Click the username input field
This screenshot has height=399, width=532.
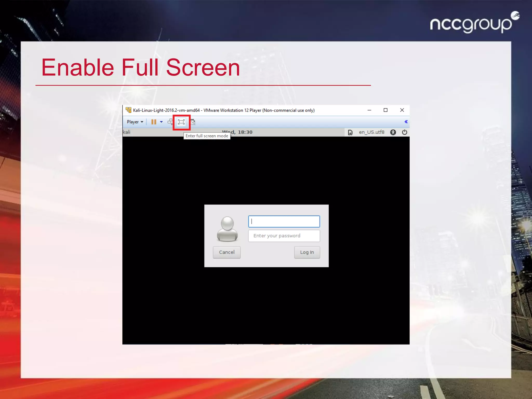tap(284, 222)
